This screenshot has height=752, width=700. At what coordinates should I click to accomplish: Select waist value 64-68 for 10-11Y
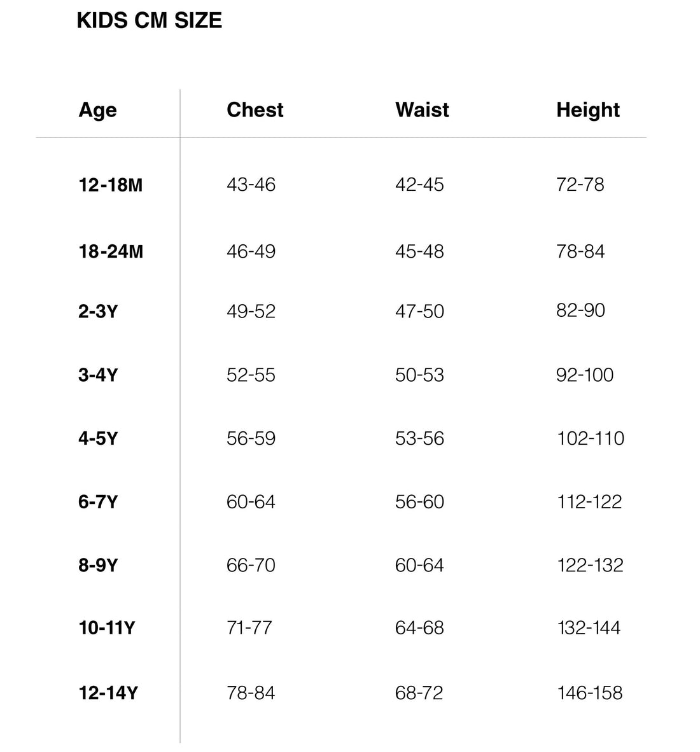(419, 628)
